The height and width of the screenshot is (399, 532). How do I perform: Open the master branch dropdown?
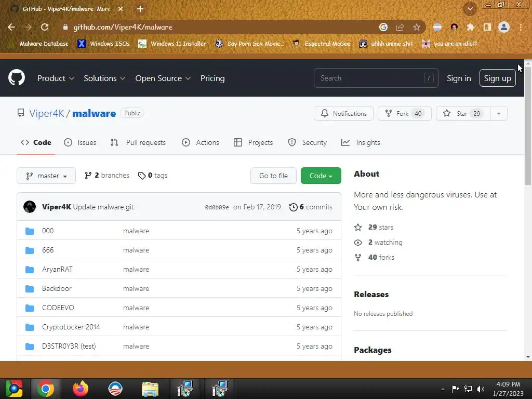(46, 176)
